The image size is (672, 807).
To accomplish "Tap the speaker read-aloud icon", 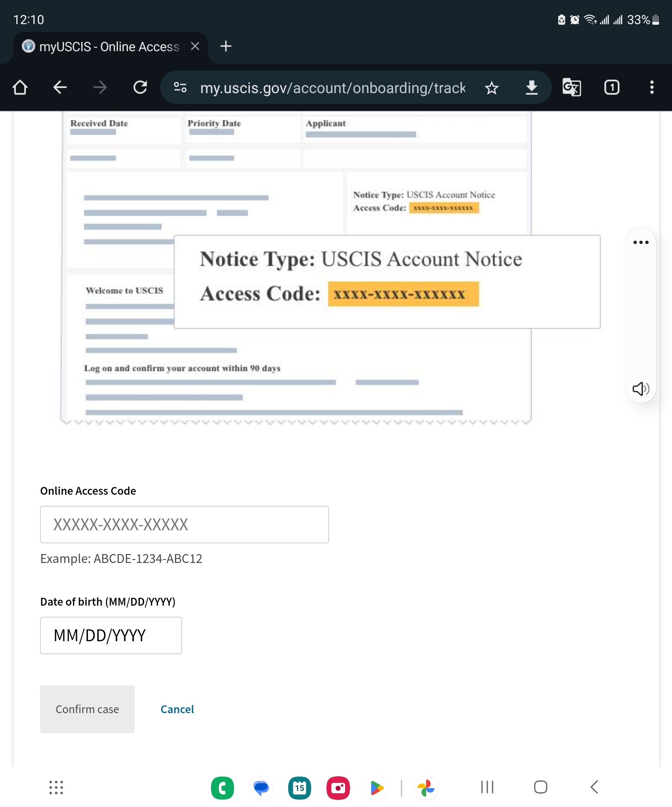I will pos(640,389).
